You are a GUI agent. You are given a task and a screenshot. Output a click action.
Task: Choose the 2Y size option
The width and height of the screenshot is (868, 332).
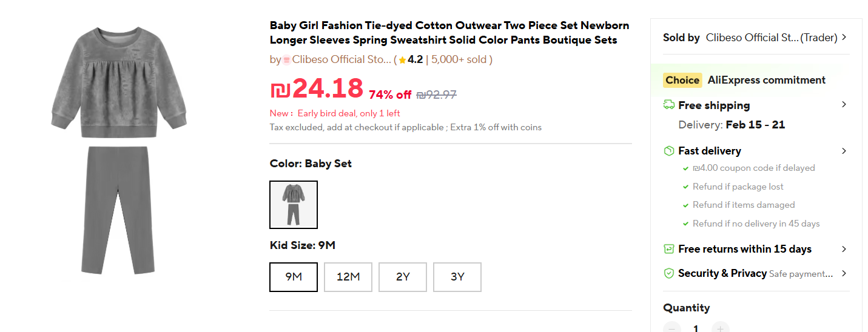click(x=403, y=277)
